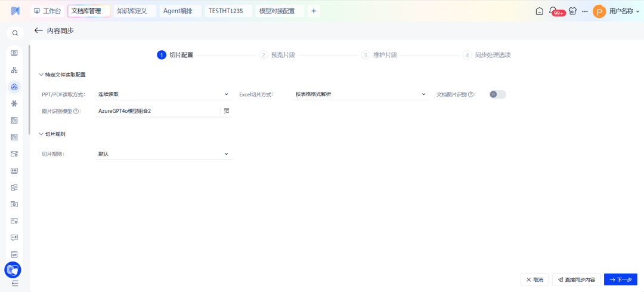
Task: Open the Excel切片方式 dropdown
Action: pos(361,94)
